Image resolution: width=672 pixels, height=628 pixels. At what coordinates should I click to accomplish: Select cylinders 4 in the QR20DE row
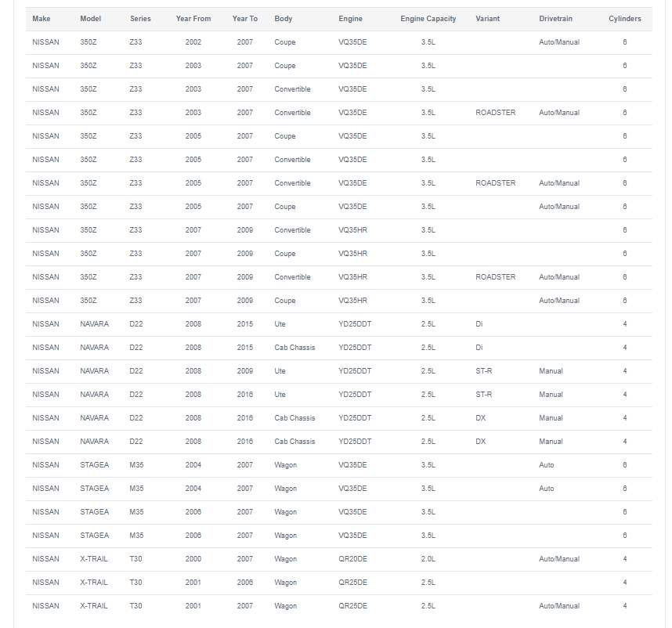click(625, 559)
